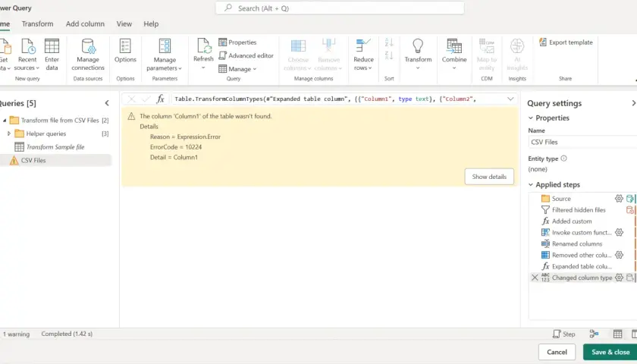
Task: Switch to the Add column tab
Action: click(85, 24)
